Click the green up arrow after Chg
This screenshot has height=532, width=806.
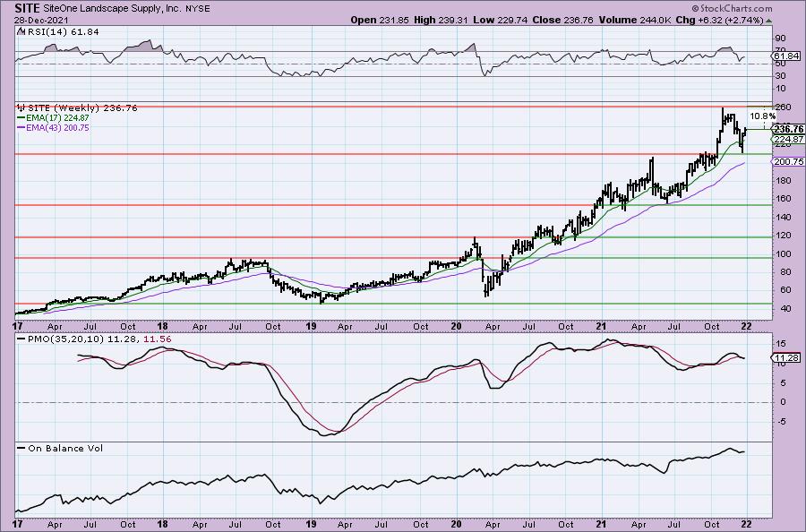pos(768,21)
